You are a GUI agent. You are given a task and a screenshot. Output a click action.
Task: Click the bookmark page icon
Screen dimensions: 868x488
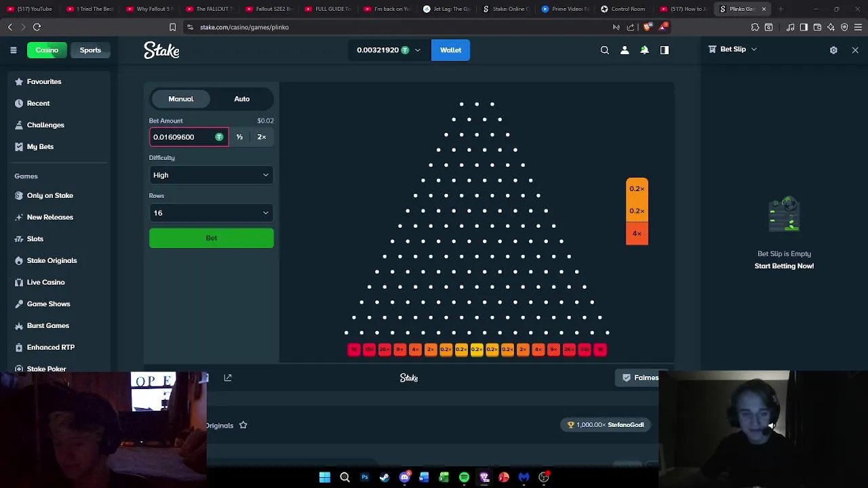coord(172,27)
